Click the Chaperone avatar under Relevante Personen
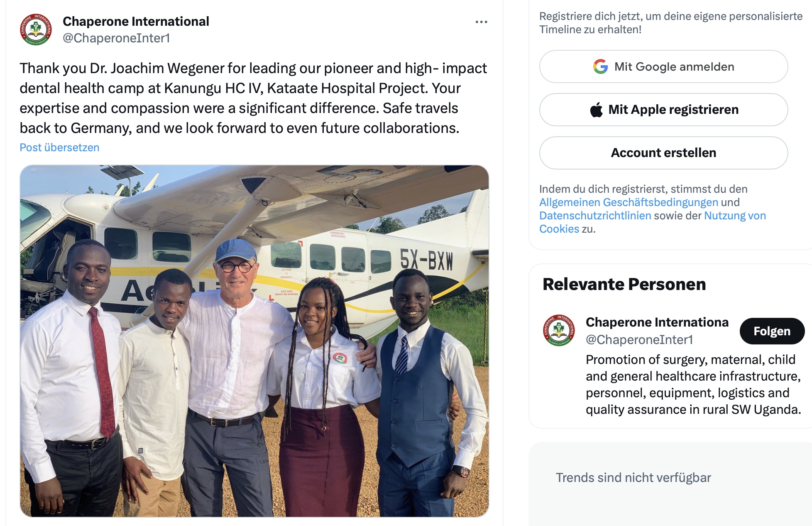812x526 pixels. coord(559,330)
